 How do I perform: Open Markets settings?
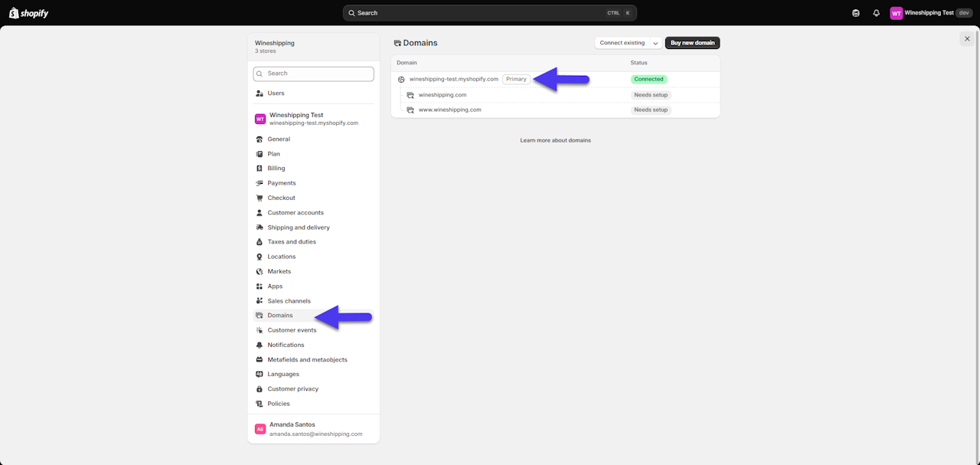314,271
